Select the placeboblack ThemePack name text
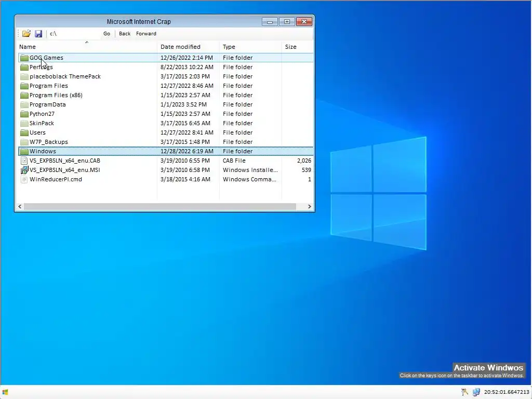532x399 pixels. (65, 76)
